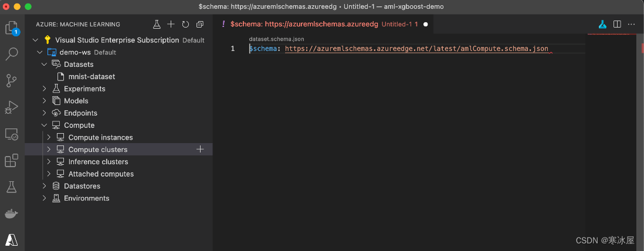Select the Compute instances row
Image resolution: width=644 pixels, height=251 pixels.
(118, 137)
